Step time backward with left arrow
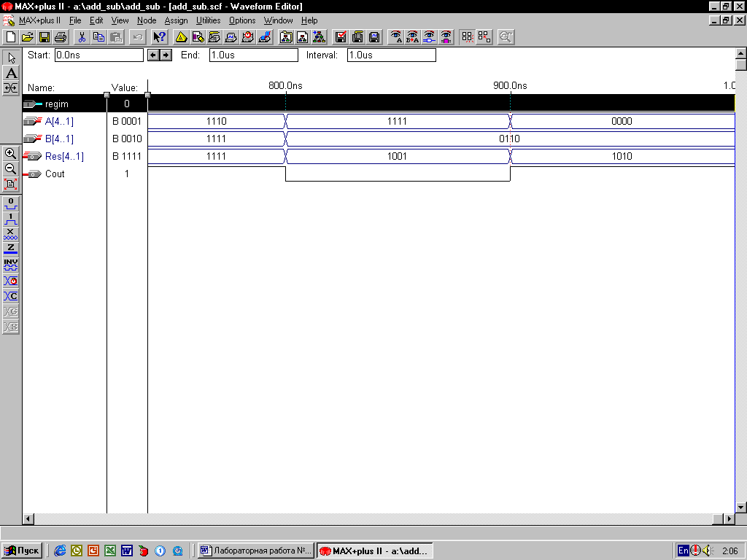Image resolution: width=747 pixels, height=560 pixels. coord(153,55)
